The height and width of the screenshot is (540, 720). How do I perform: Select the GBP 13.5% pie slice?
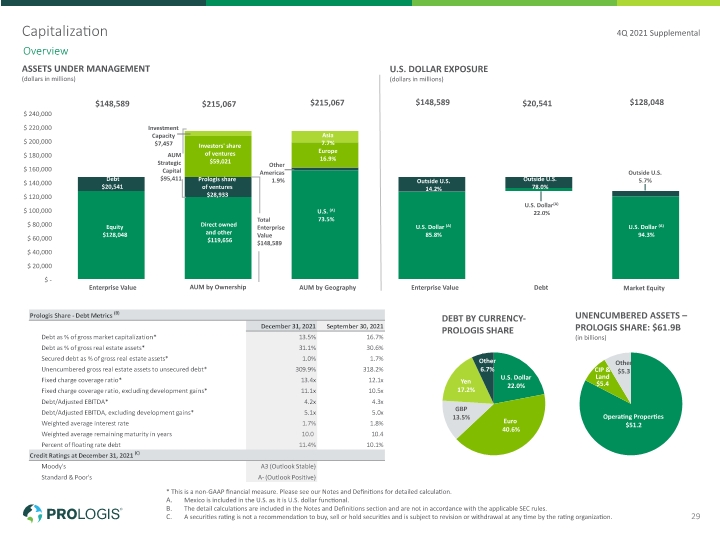(x=461, y=416)
